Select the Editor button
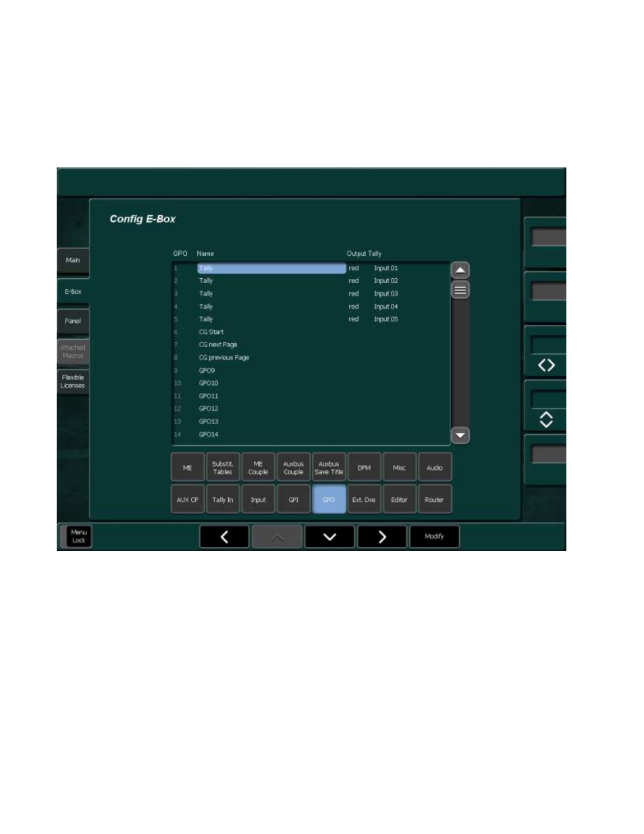 [400, 500]
